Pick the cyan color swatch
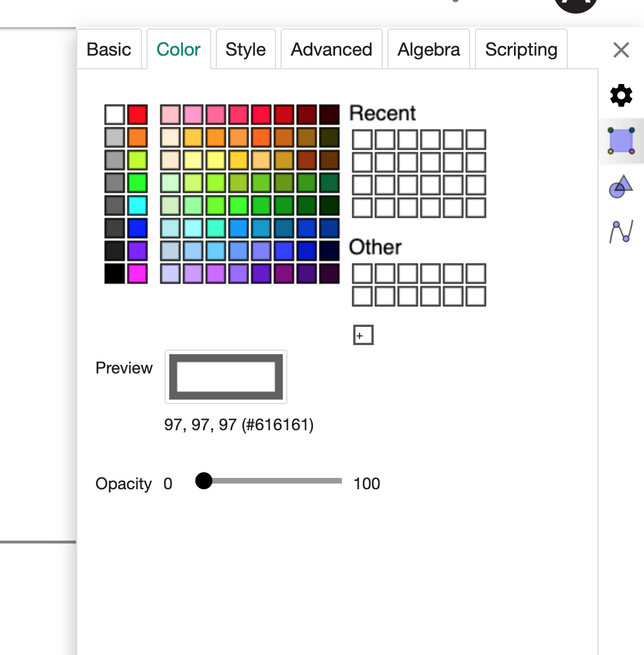 point(137,205)
